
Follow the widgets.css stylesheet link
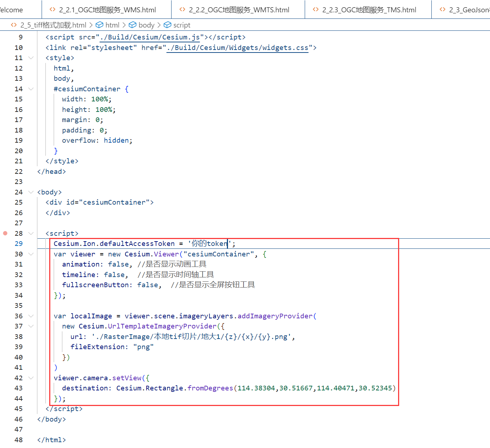coord(237,48)
